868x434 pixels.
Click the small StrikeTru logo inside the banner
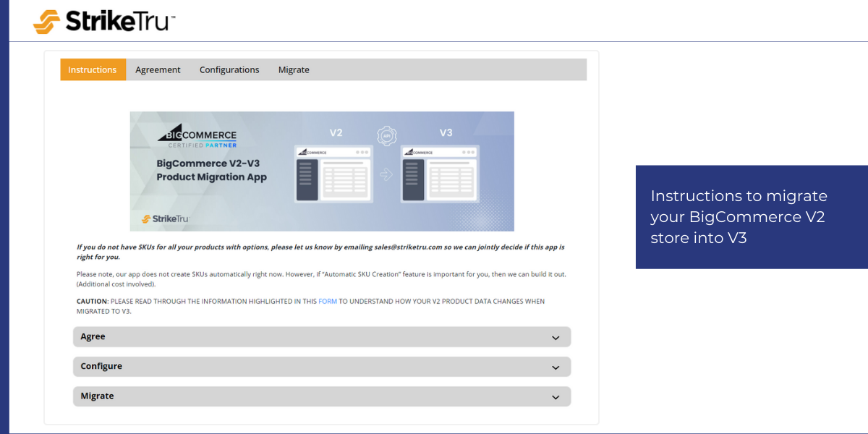[x=165, y=218]
